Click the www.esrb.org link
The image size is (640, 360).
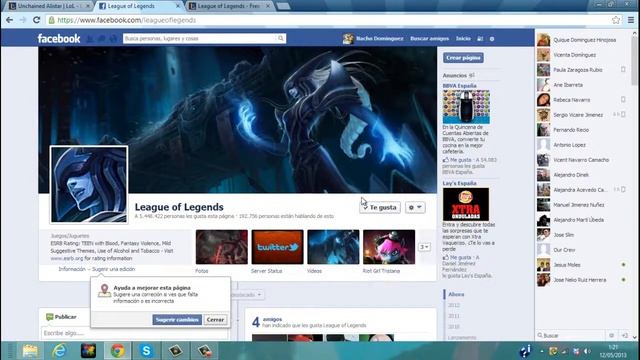click(67, 258)
